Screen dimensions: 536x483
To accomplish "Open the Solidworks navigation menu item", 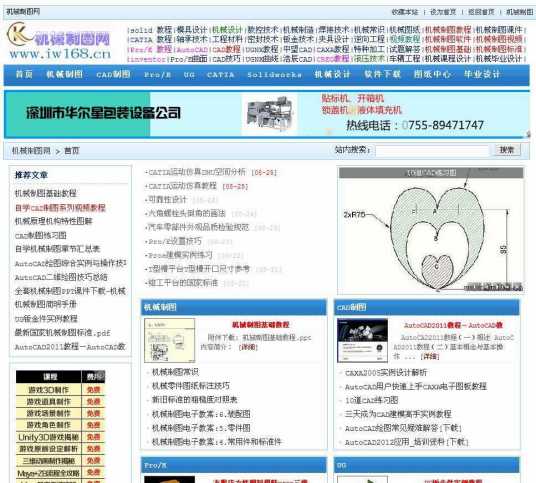I will click(x=274, y=75).
